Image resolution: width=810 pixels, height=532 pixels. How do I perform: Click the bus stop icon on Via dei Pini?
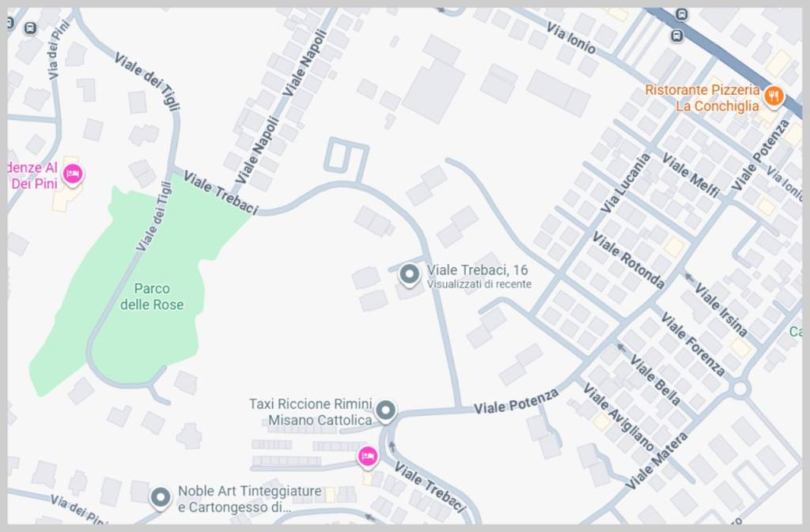(x=31, y=28)
